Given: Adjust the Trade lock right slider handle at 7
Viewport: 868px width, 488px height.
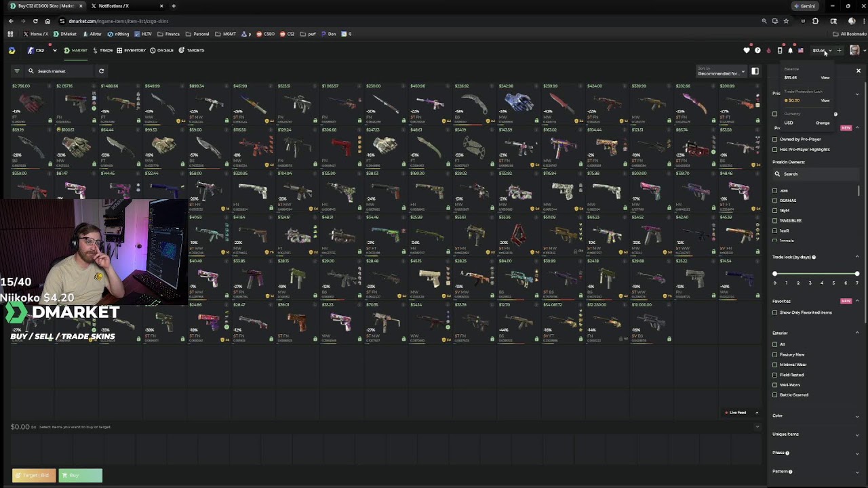Looking at the screenshot, I should (x=857, y=274).
